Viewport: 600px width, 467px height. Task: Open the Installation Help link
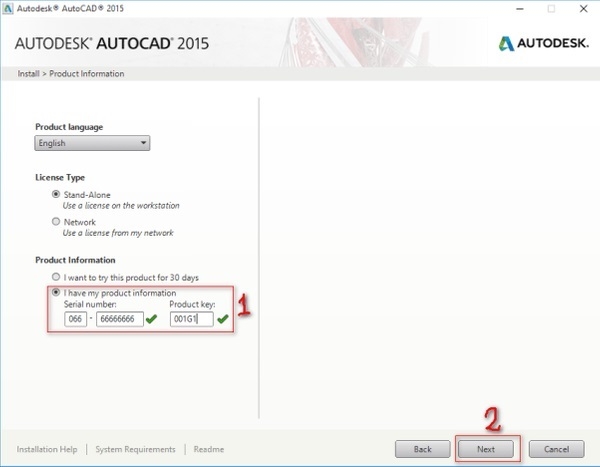(x=47, y=449)
